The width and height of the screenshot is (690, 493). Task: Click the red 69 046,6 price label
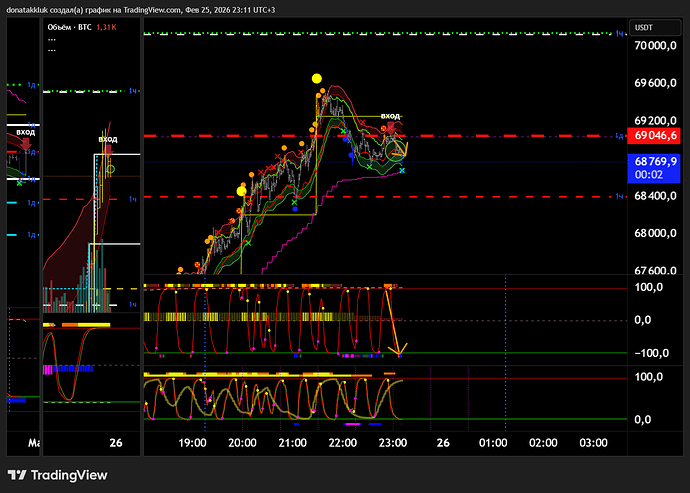[x=656, y=134]
